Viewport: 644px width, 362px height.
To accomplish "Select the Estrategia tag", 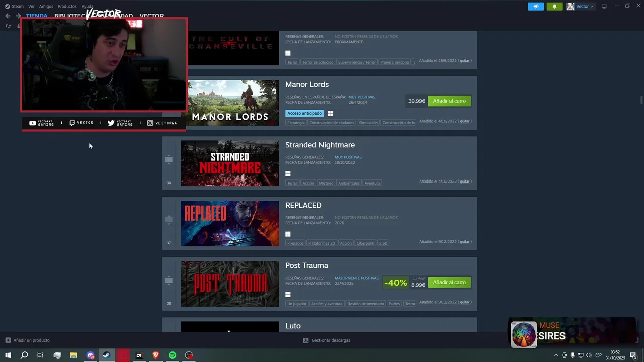I will 296,123.
